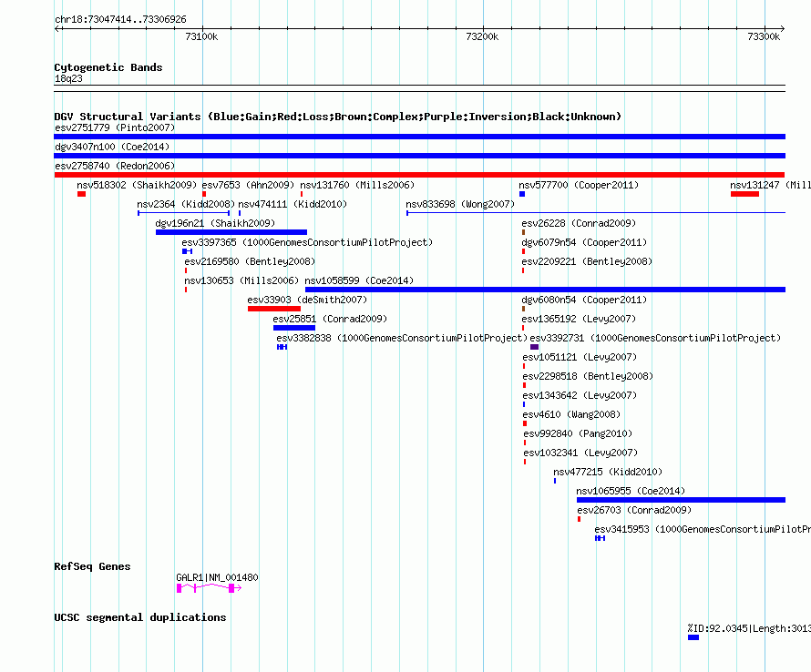Open esv2169580 (Bentley2008) label
This screenshot has width=811, height=672.
[x=250, y=261]
